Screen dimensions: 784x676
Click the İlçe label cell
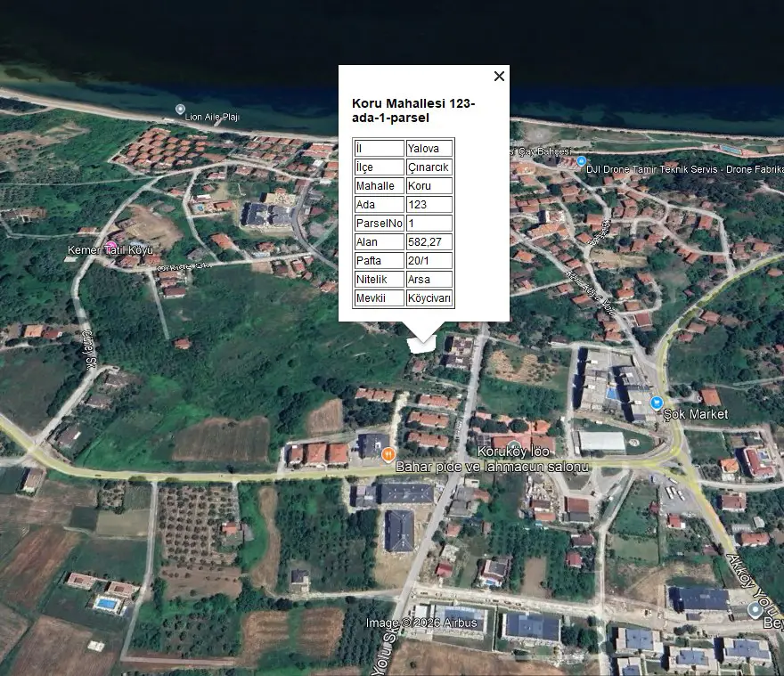click(x=379, y=167)
